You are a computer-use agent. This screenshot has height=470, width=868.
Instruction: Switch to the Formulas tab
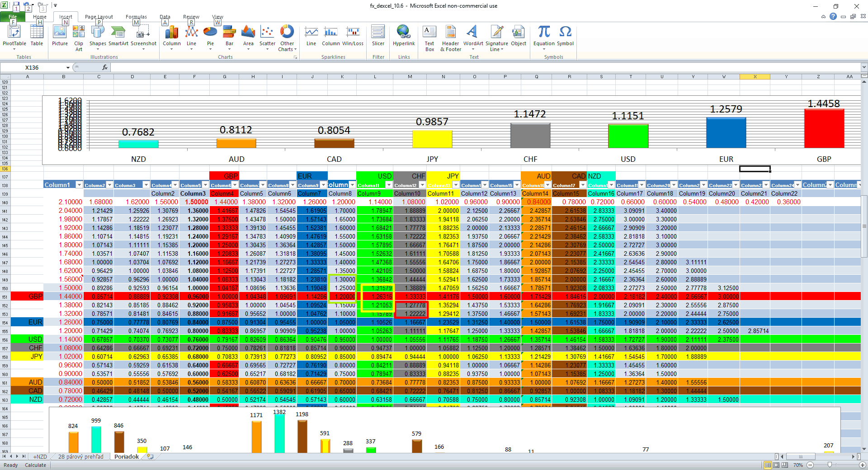point(136,17)
